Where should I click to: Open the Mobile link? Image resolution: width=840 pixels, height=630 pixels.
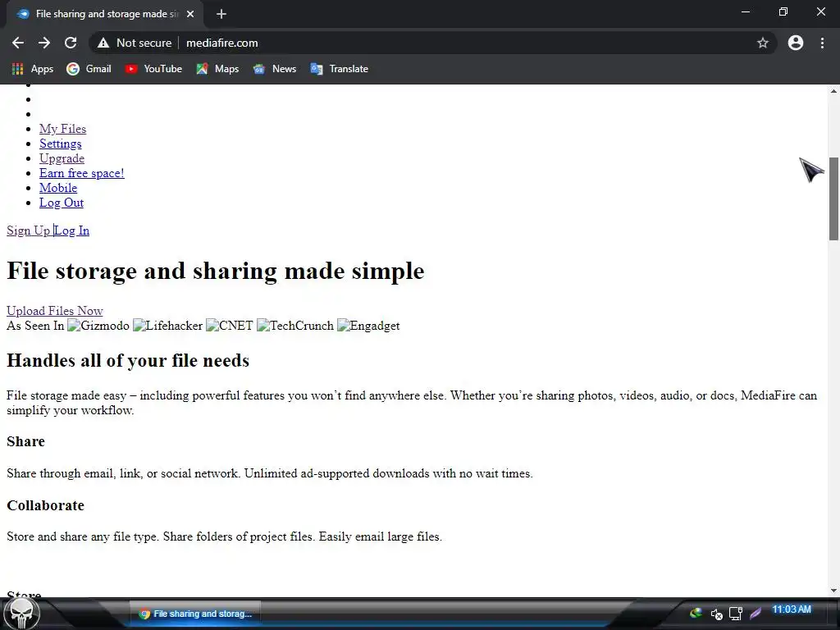click(58, 188)
